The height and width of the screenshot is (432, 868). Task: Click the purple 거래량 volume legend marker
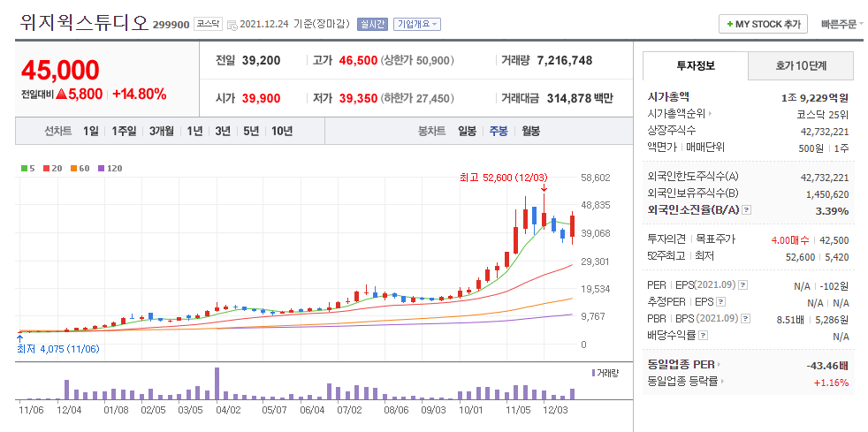click(x=593, y=373)
